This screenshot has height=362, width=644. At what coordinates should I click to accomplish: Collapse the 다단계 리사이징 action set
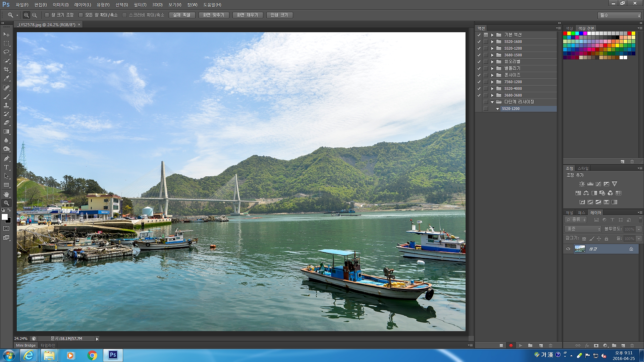[x=492, y=102]
